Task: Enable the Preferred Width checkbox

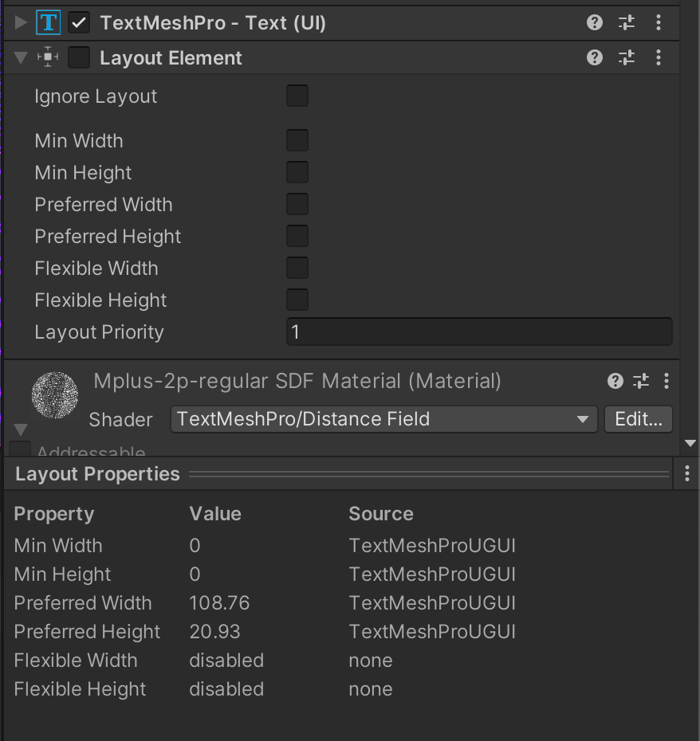Action: (297, 205)
